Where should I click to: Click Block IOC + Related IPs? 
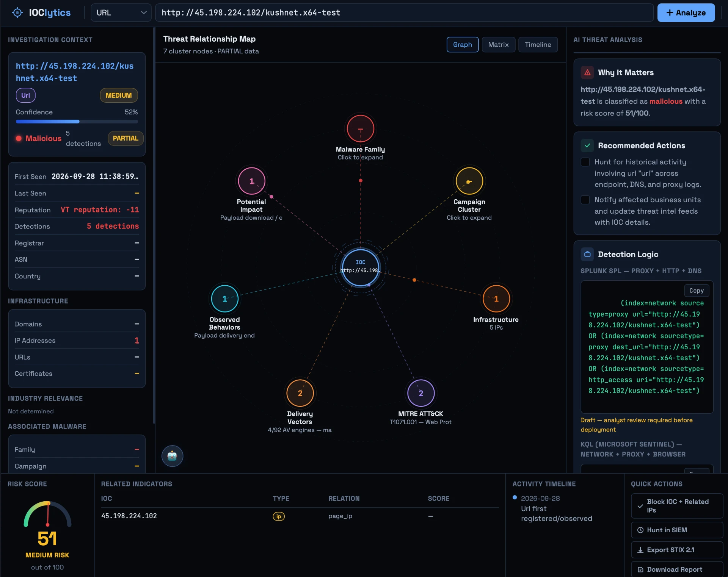677,506
